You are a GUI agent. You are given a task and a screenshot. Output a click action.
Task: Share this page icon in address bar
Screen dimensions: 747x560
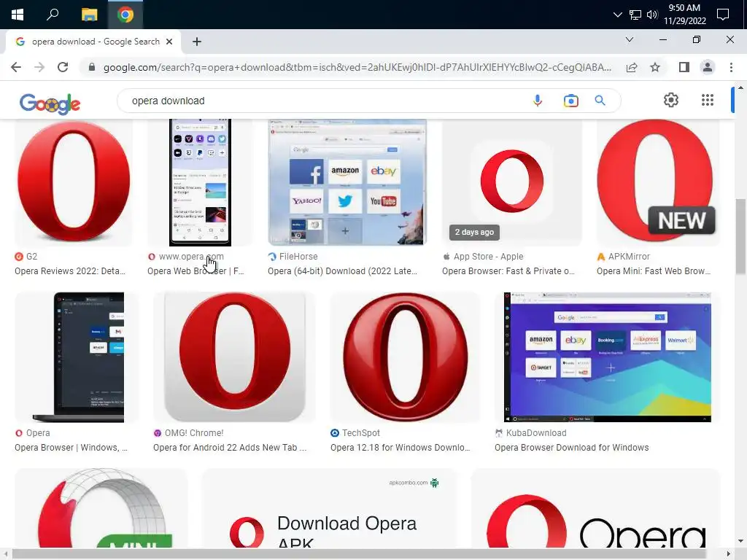[x=632, y=67]
